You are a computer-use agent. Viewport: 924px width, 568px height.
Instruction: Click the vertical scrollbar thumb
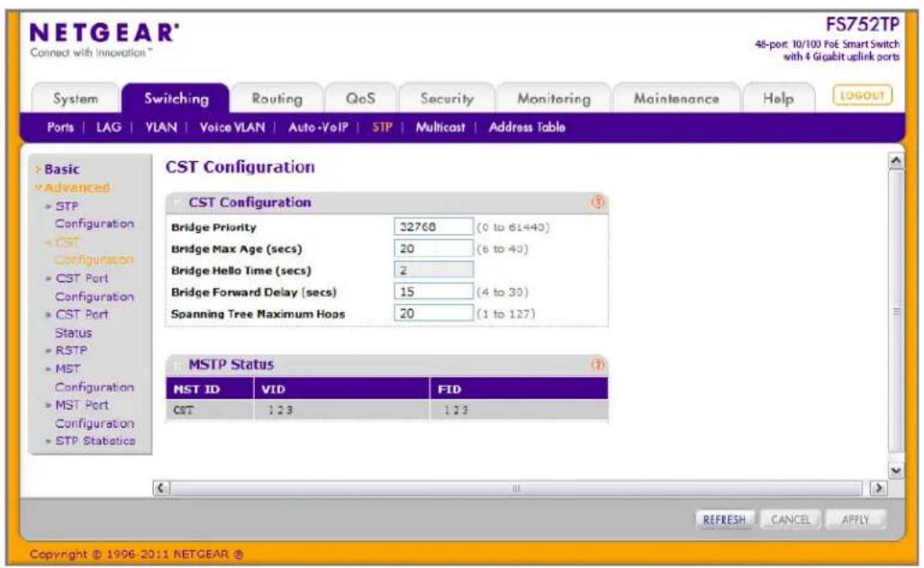click(x=896, y=311)
